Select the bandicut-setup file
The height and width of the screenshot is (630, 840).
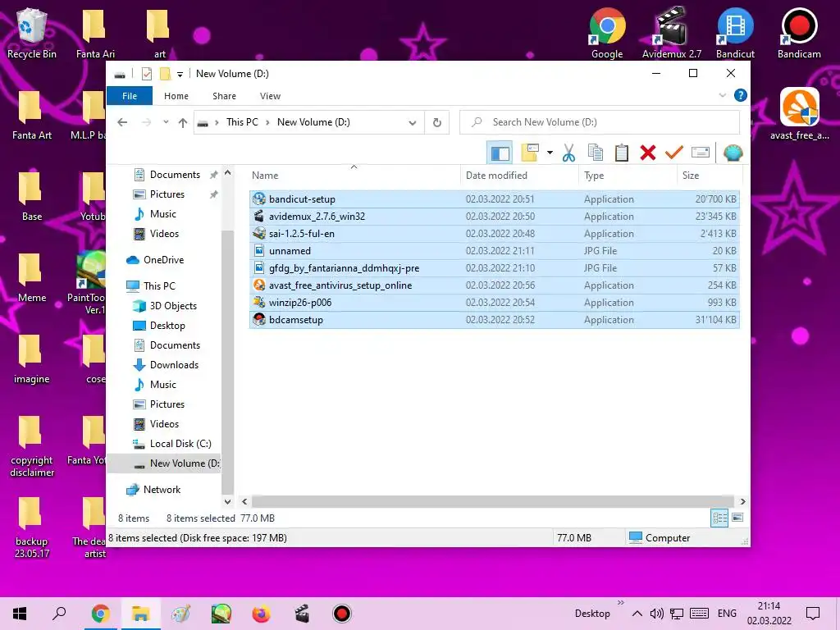tap(494, 199)
